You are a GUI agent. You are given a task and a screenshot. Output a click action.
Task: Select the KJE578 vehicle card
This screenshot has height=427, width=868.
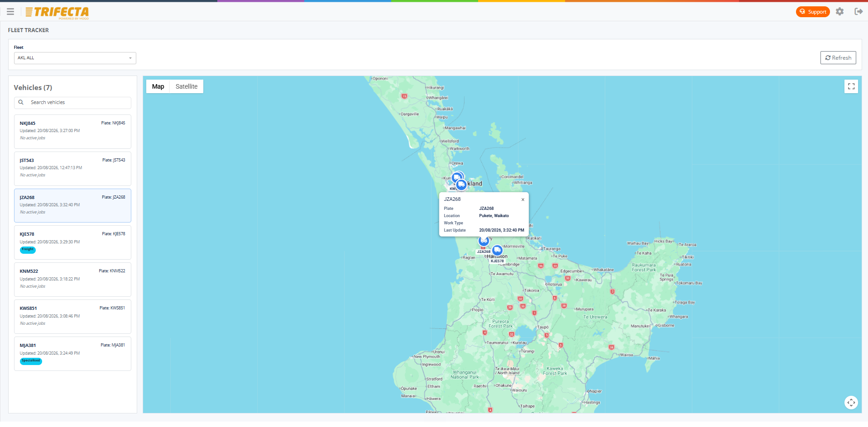72,242
